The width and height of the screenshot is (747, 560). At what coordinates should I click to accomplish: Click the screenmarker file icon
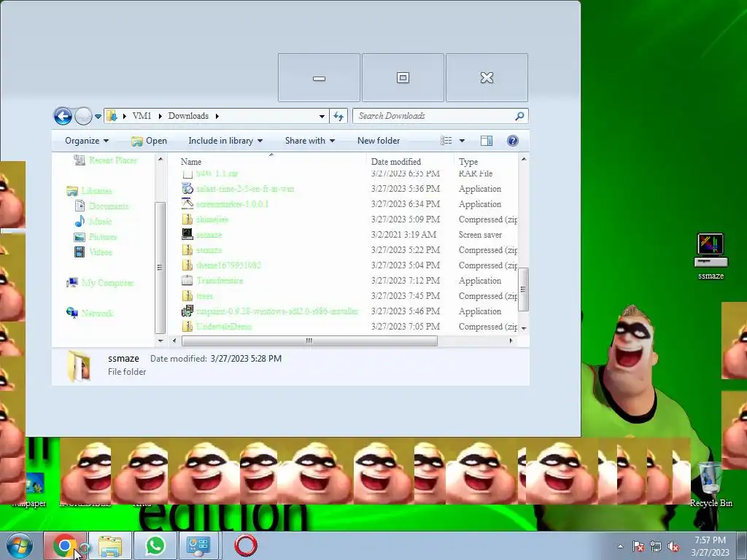(x=187, y=204)
